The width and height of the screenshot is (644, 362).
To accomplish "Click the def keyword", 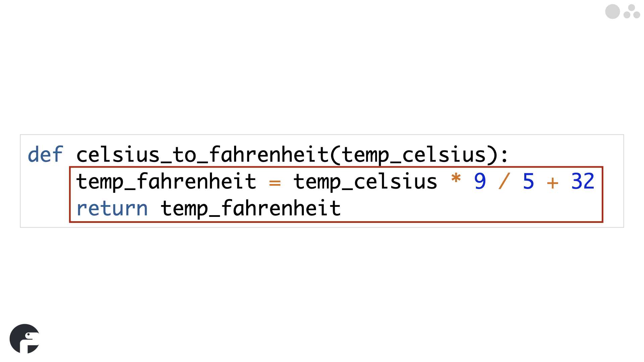I will (x=45, y=155).
